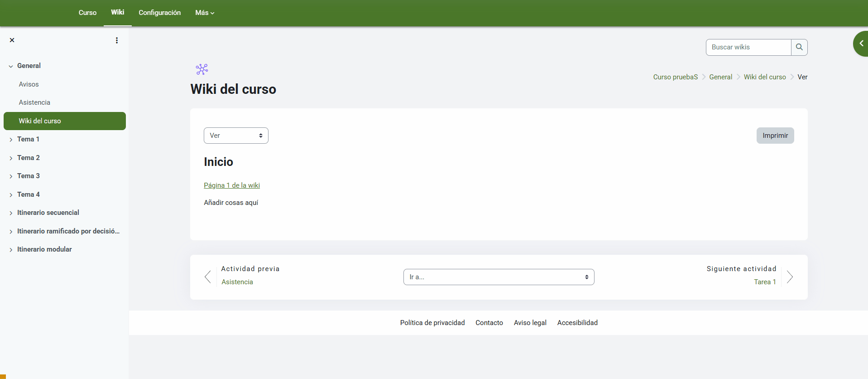Go to next activity arrow
Screen dimensions: 868x379
pyautogui.click(x=790, y=277)
